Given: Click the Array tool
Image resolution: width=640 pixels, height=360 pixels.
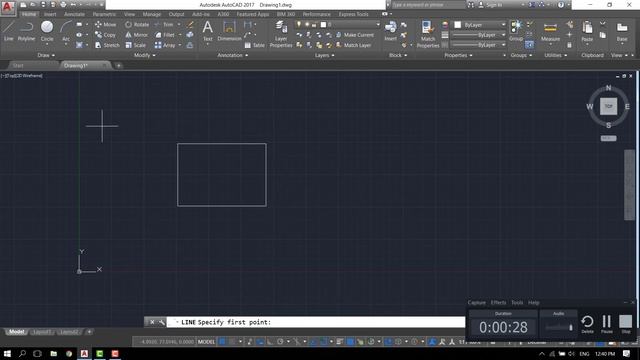Looking at the screenshot, I should [x=165, y=45].
